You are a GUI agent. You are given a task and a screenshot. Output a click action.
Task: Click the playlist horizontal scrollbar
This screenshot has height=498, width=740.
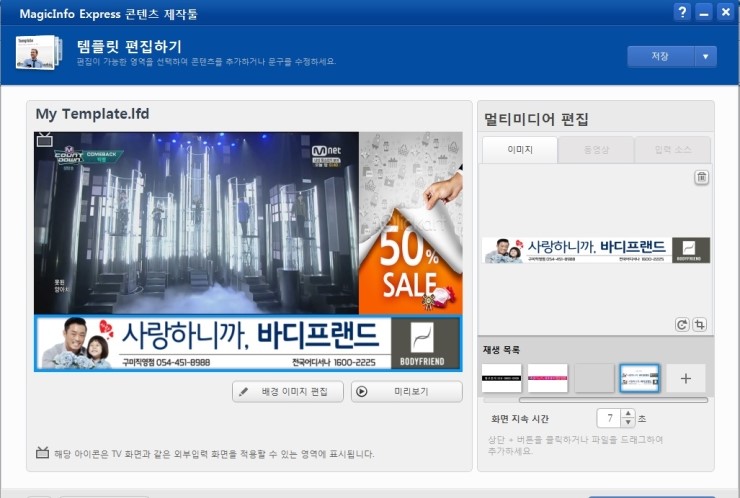tap(613, 400)
